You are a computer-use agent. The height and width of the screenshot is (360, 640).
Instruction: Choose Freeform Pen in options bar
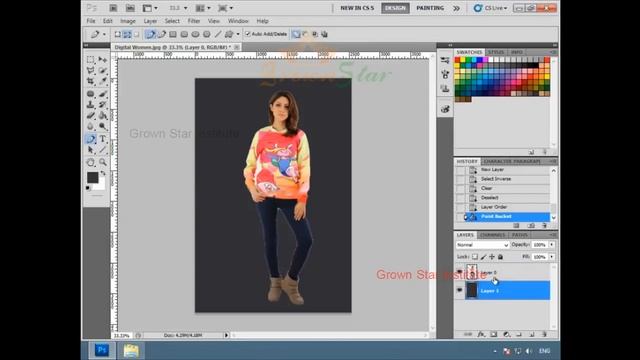pos(162,34)
